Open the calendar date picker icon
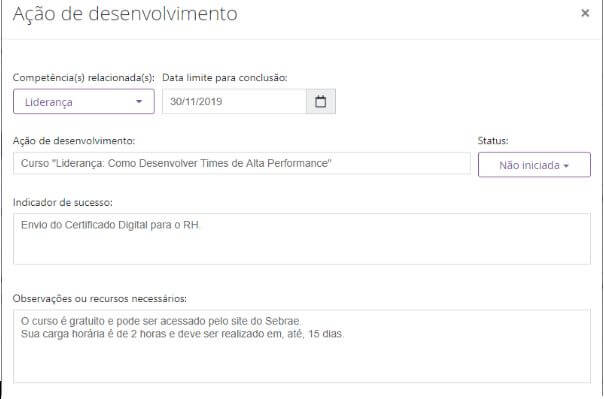This screenshot has width=604, height=399. pos(320,102)
